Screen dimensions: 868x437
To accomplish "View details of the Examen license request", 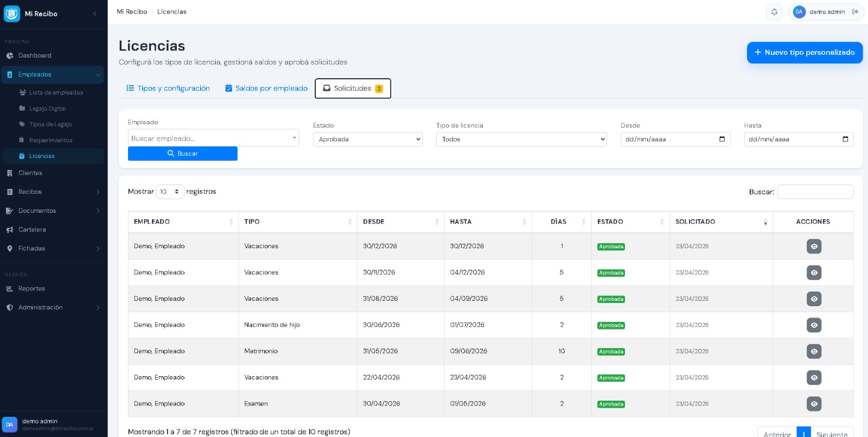I will click(814, 404).
